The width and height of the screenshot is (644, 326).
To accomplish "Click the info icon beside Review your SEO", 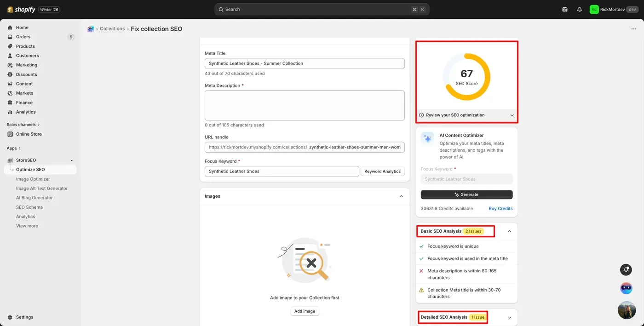I will (x=422, y=115).
